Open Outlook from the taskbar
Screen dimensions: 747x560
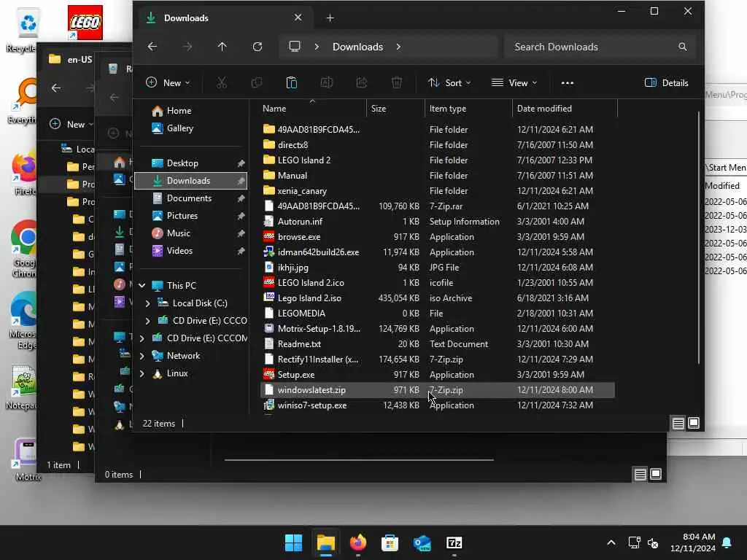[422, 542]
